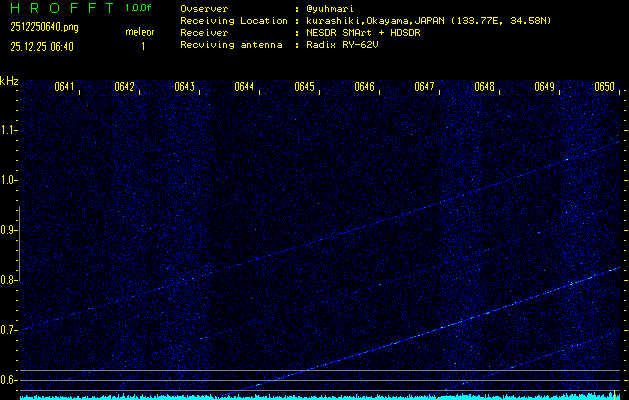Click the 0.6 frequency axis label
Screen dimensions: 629x400
coord(9,380)
